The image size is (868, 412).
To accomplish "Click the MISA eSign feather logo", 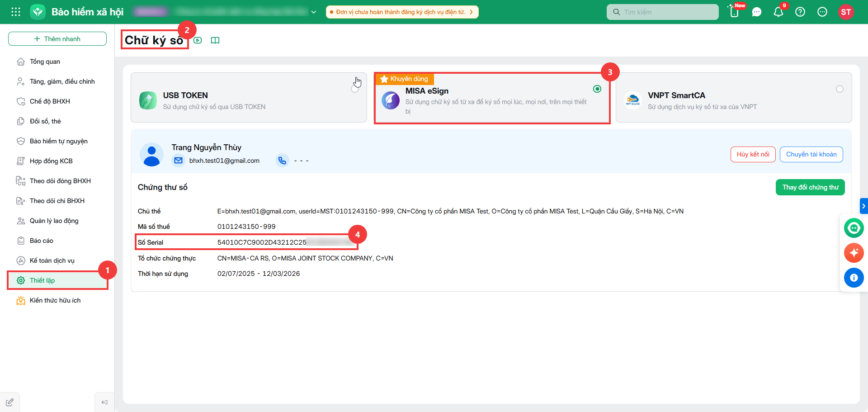I will click(x=391, y=100).
